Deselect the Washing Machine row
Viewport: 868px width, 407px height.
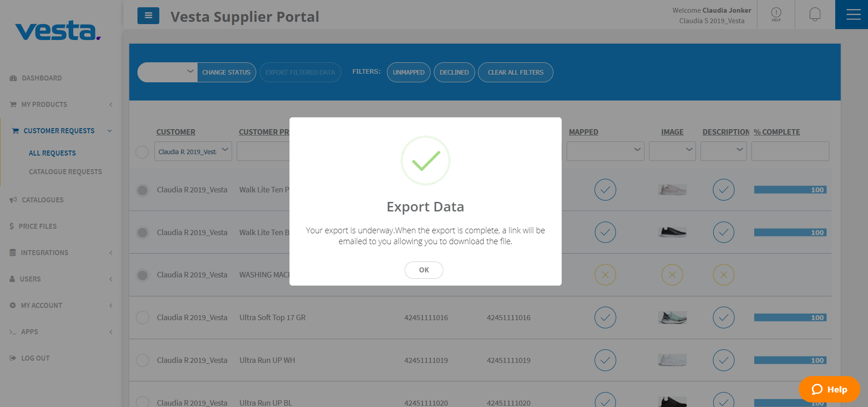pos(142,275)
